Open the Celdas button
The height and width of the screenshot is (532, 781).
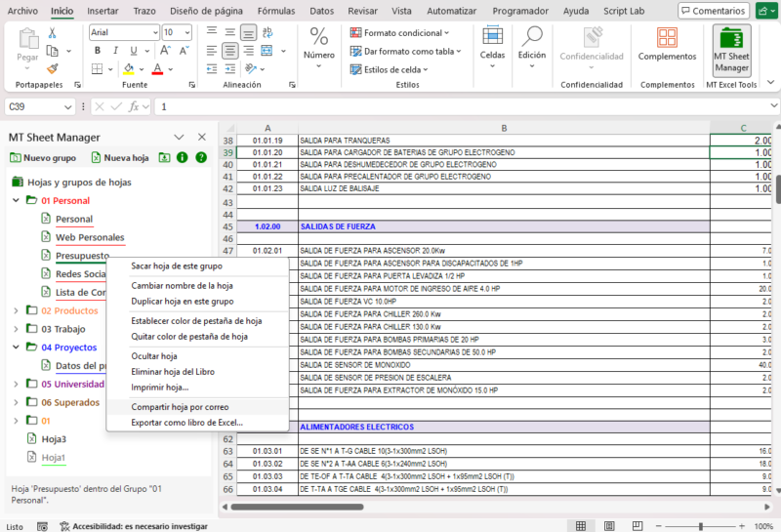click(x=492, y=47)
